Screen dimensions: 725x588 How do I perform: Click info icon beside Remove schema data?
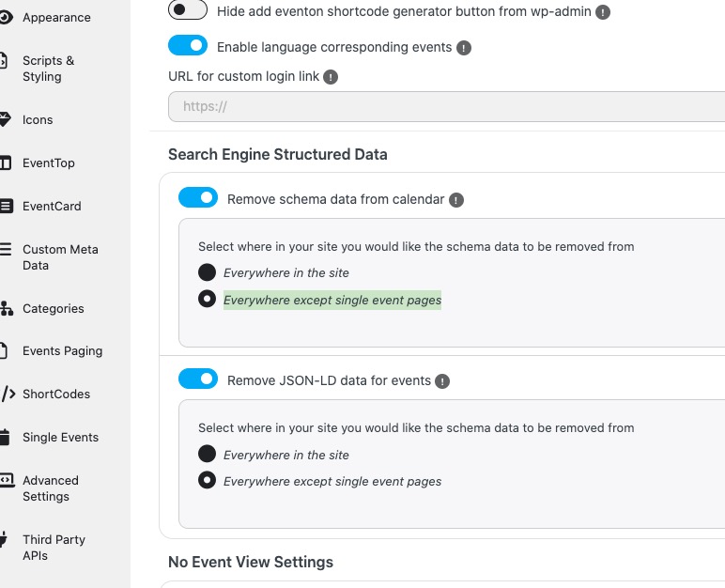click(x=456, y=200)
